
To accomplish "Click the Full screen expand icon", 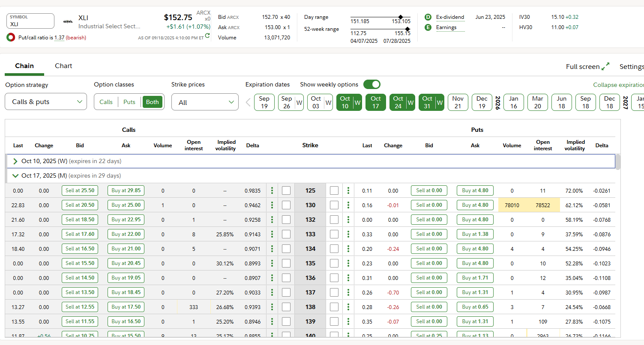I will (x=605, y=66).
